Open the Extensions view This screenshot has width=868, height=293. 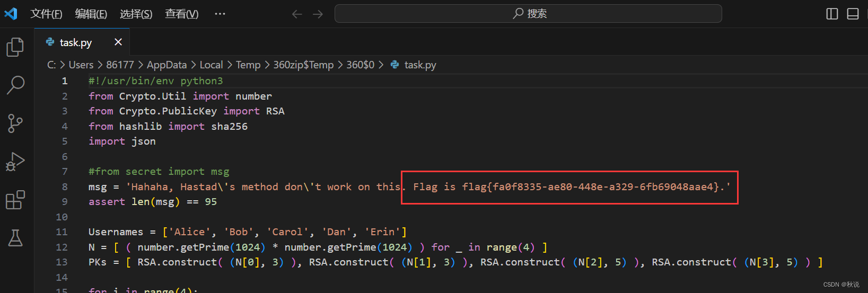click(15, 200)
